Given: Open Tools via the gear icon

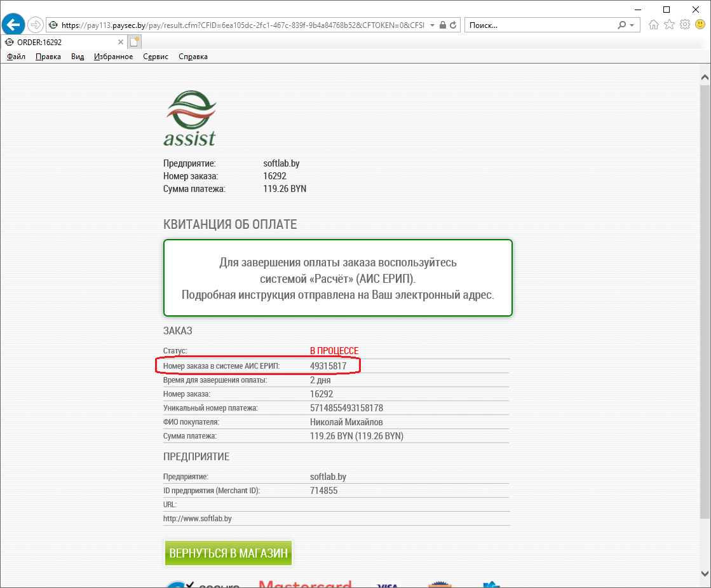Looking at the screenshot, I should (685, 25).
